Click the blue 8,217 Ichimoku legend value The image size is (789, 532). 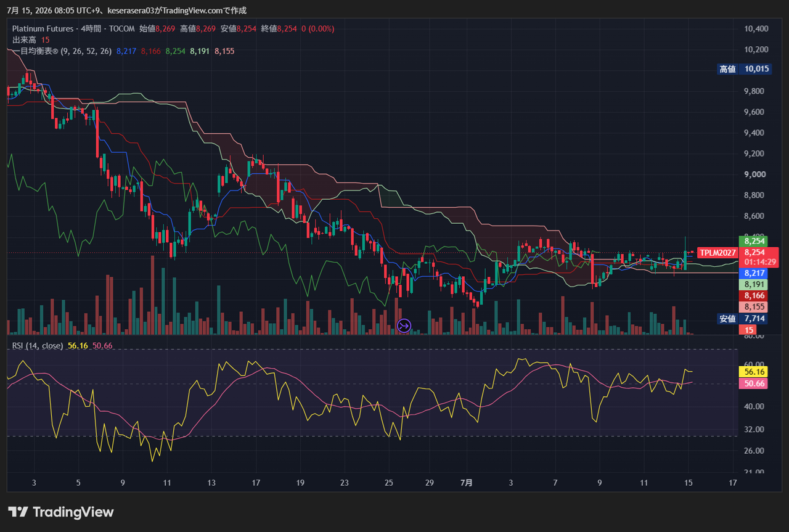[126, 51]
